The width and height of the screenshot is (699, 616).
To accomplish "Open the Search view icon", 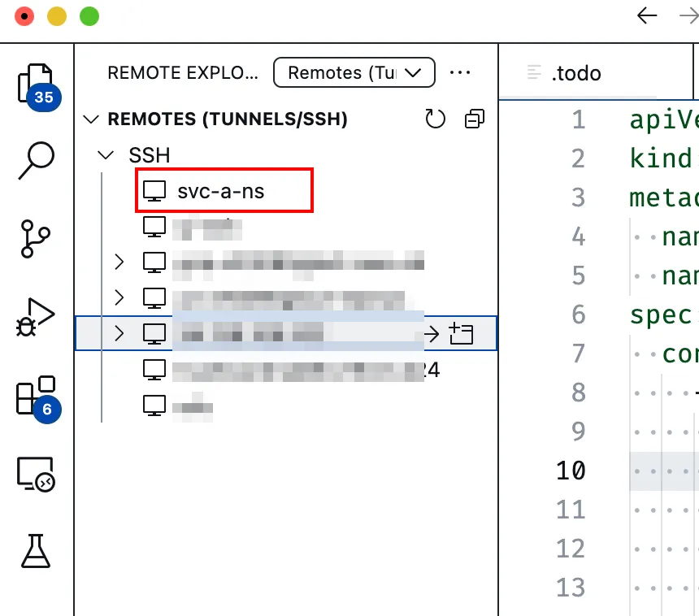I will (x=37, y=160).
